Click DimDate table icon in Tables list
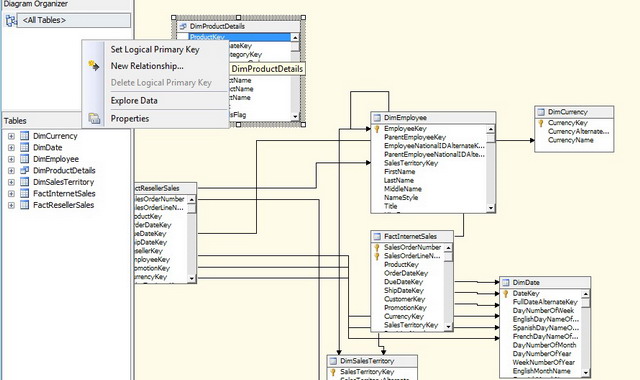This screenshot has height=380, width=640. pos(24,147)
